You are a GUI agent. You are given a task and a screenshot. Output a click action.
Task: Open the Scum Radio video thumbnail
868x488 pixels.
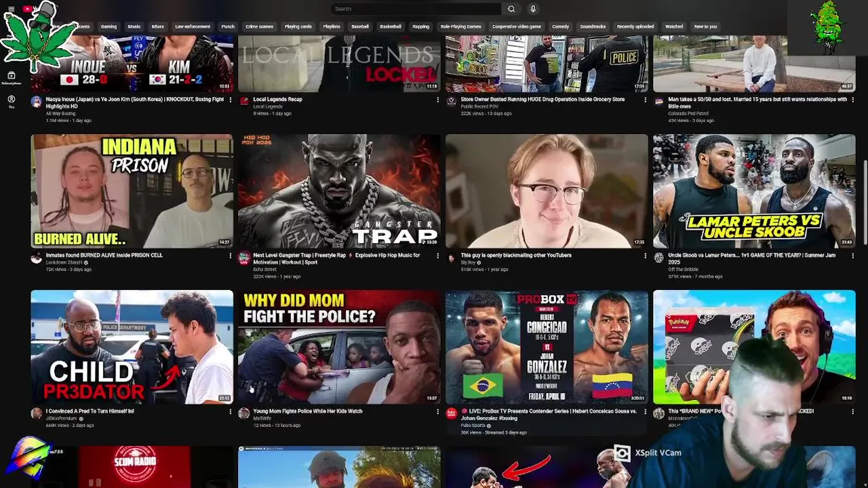(132, 467)
